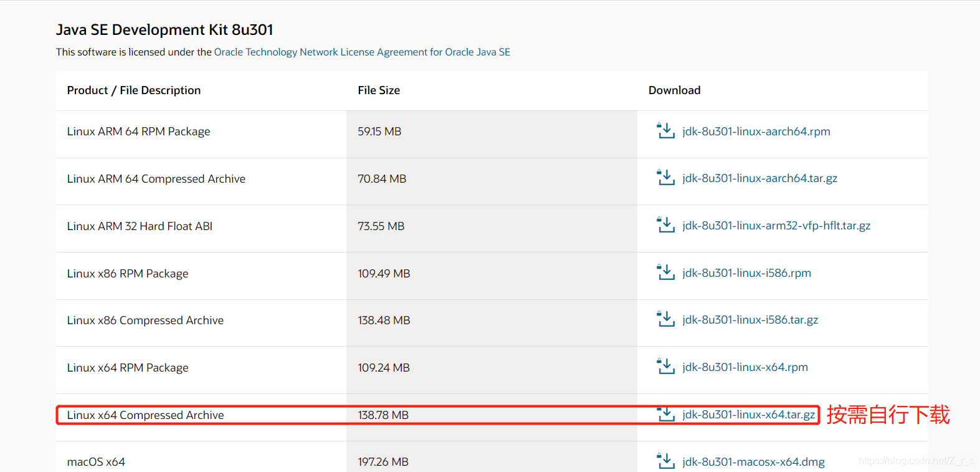The width and height of the screenshot is (980, 472).
Task: Click download icon beside jdk-8u301-linux-x64.tar.gz
Action: pos(665,414)
